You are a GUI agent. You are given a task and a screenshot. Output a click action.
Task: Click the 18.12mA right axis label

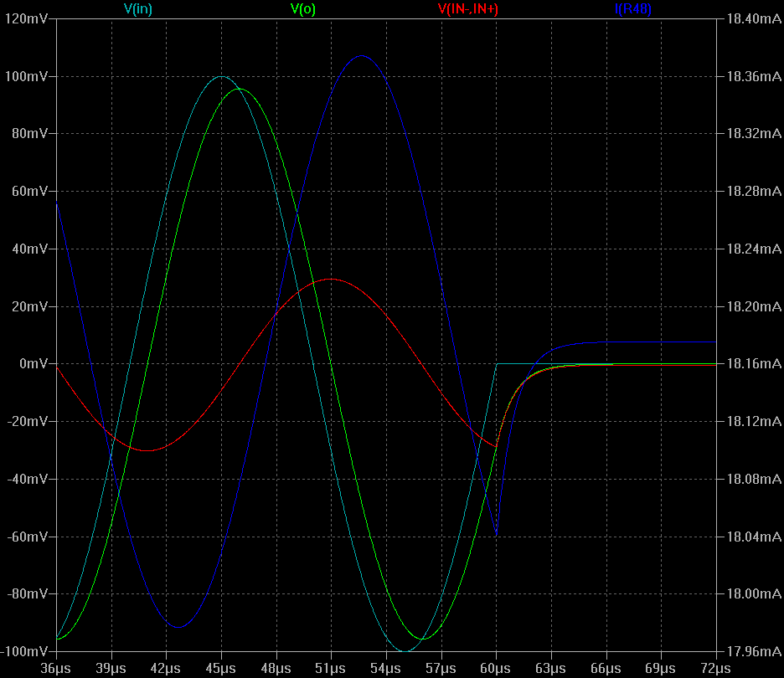point(754,421)
